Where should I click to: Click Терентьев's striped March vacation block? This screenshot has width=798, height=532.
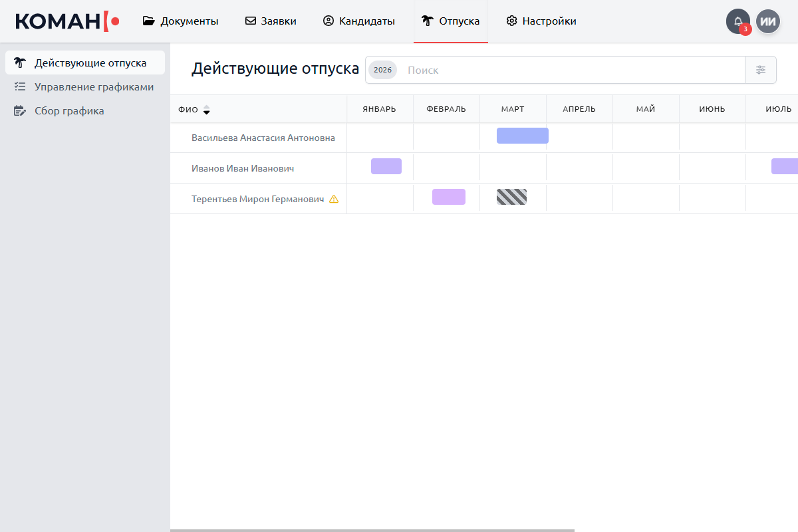pyautogui.click(x=511, y=197)
